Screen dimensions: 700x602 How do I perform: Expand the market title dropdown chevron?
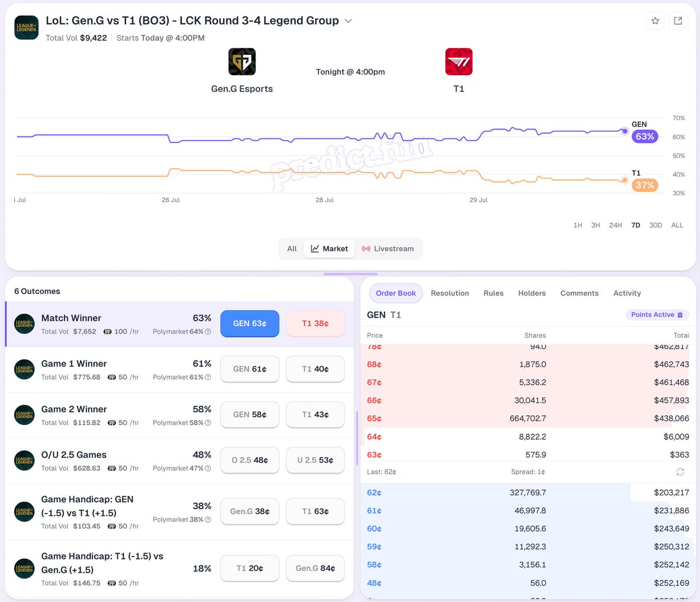coord(348,21)
